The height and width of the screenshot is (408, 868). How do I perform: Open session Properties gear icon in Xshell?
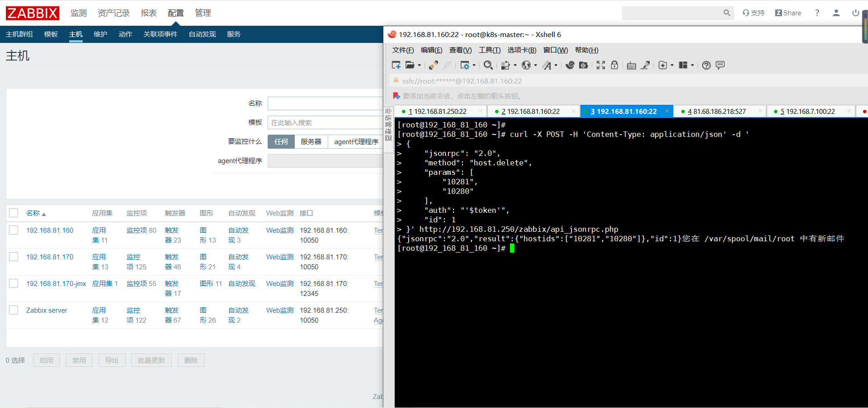[x=465, y=65]
